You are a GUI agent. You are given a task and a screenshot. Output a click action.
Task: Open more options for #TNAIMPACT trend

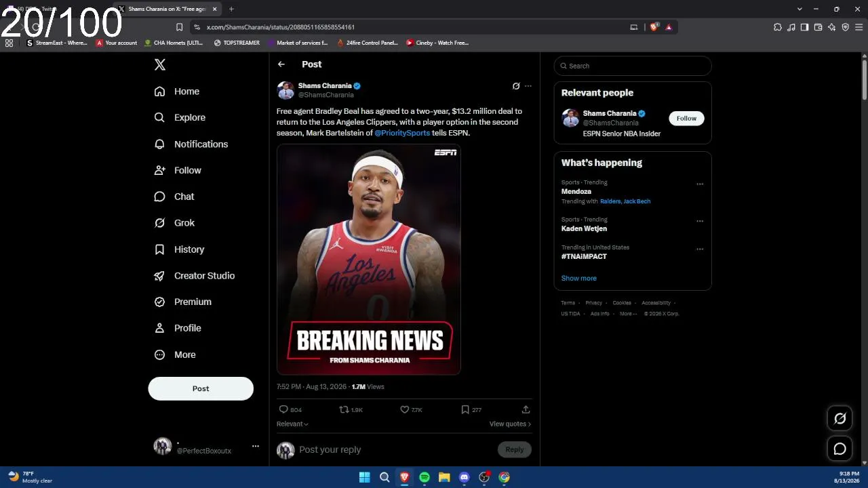point(700,249)
